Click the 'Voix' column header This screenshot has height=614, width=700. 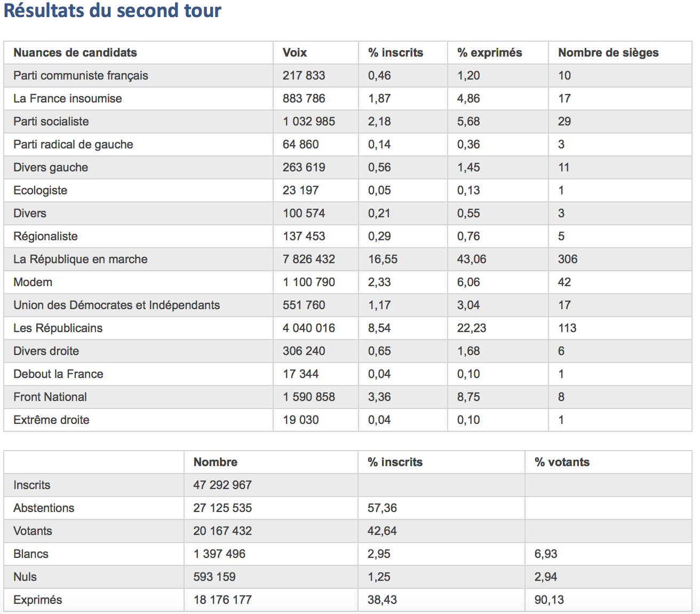pyautogui.click(x=295, y=53)
